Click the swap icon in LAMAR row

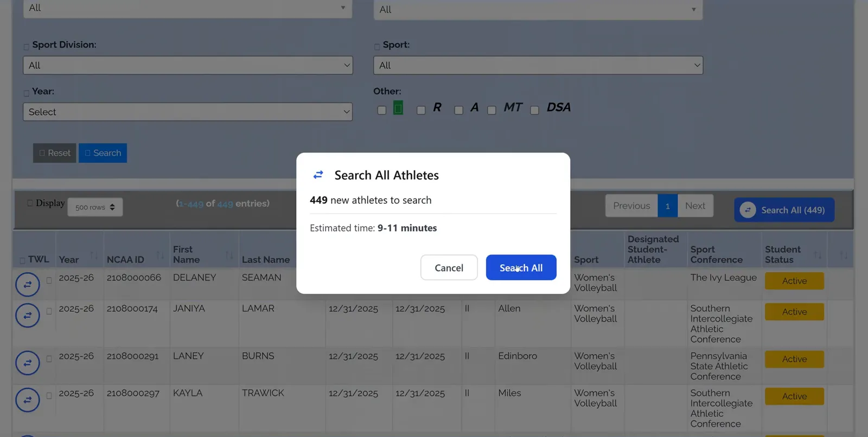(28, 315)
